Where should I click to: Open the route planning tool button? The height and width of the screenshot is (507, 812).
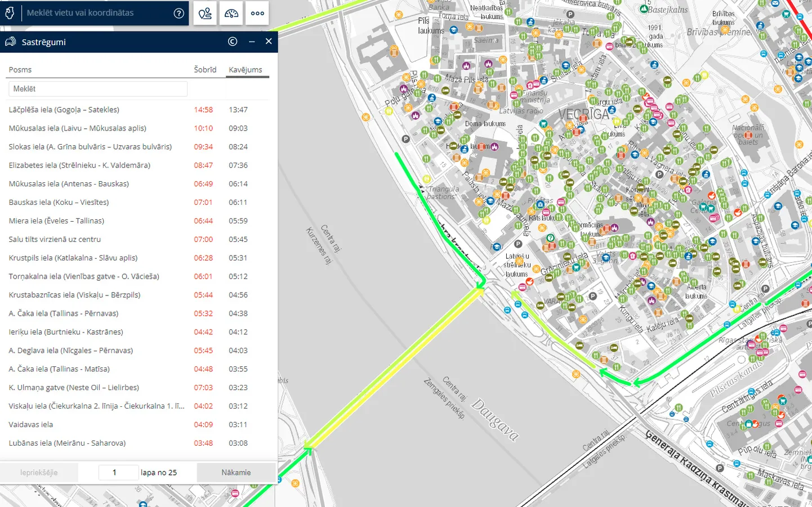click(x=205, y=13)
